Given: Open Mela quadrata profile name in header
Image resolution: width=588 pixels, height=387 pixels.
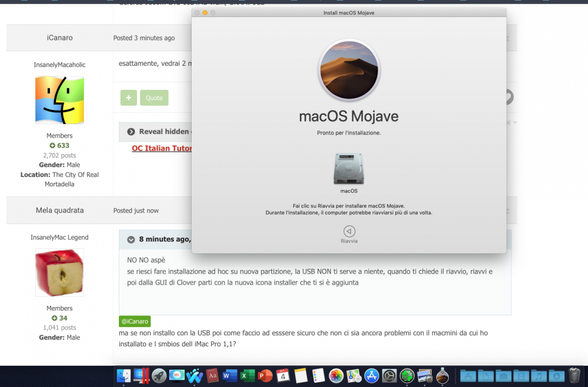Looking at the screenshot, I should [x=59, y=210].
